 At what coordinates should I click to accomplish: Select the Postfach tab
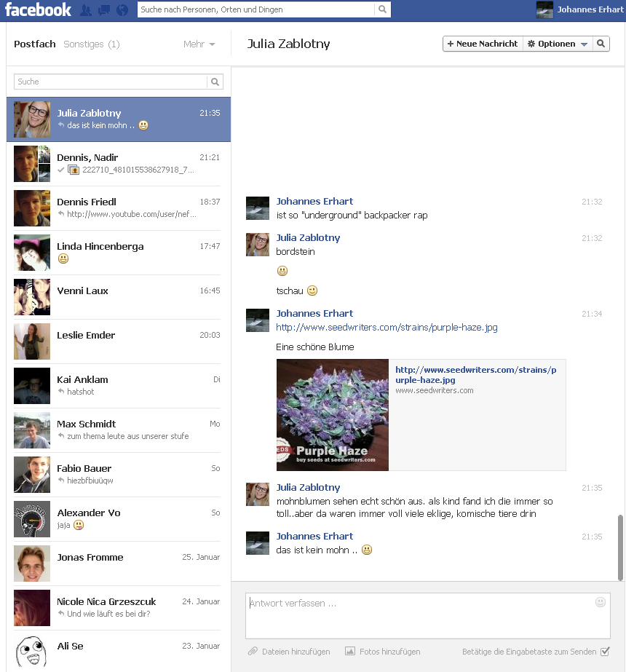pyautogui.click(x=35, y=44)
